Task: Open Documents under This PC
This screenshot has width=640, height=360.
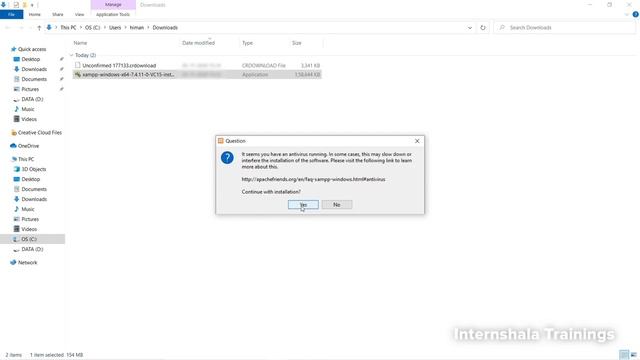Action: [x=34, y=189]
